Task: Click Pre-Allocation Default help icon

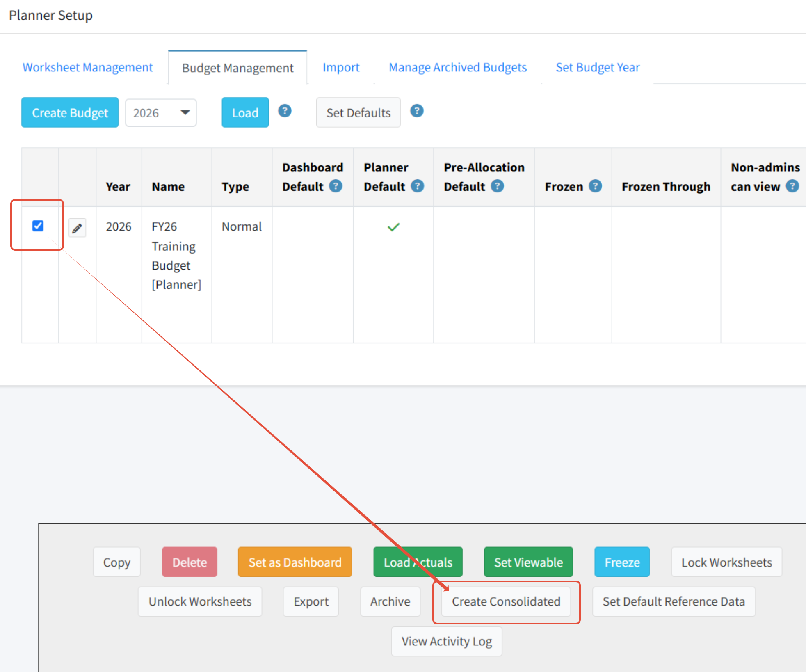Action: tap(498, 186)
